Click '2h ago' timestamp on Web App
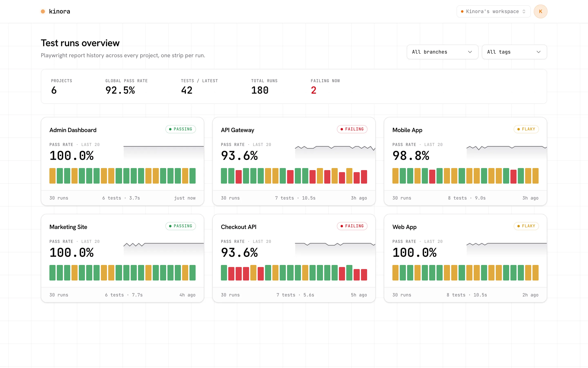The image size is (588, 368). coord(530,295)
